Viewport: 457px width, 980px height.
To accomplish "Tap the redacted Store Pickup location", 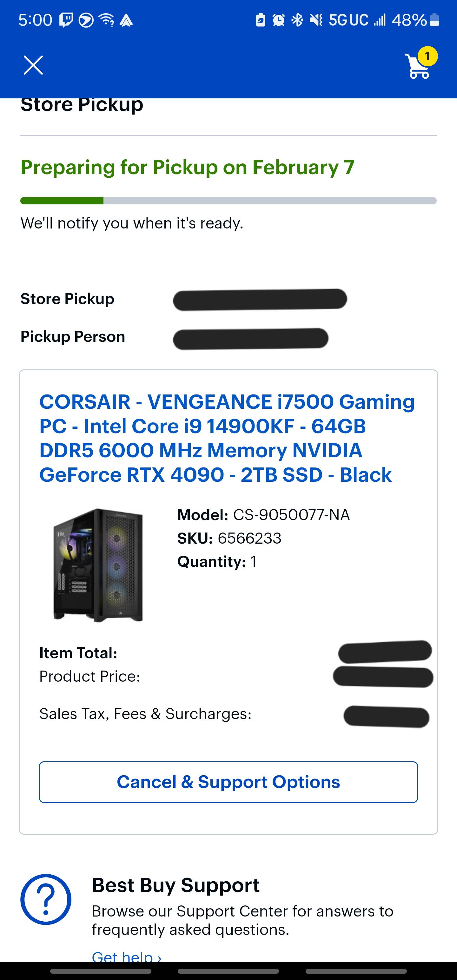I will click(260, 299).
